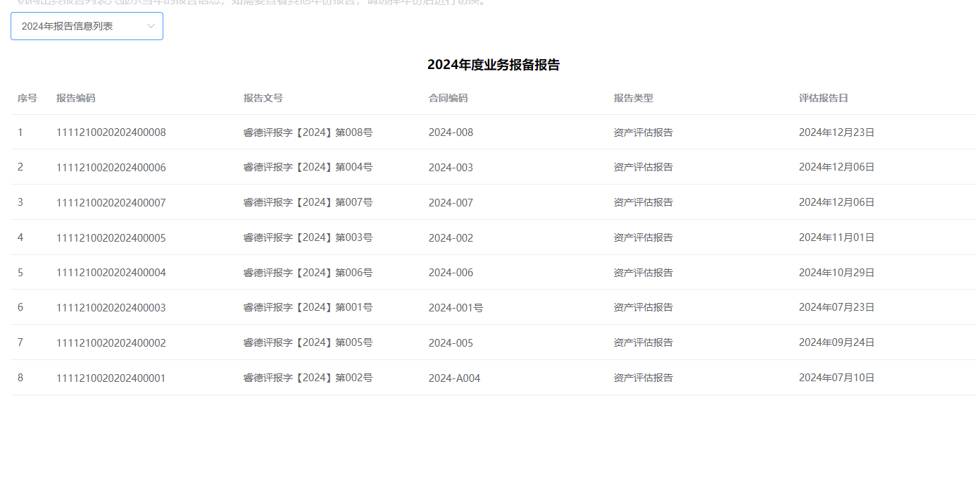Screen dimensions: 980x489
Task: Select contract code 2024-A004
Action: pyautogui.click(x=454, y=378)
